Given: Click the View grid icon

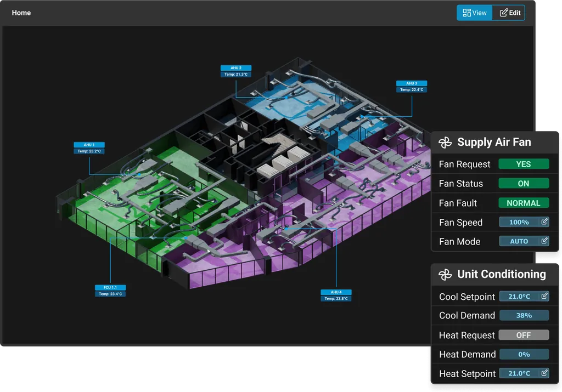Looking at the screenshot, I should tap(467, 13).
